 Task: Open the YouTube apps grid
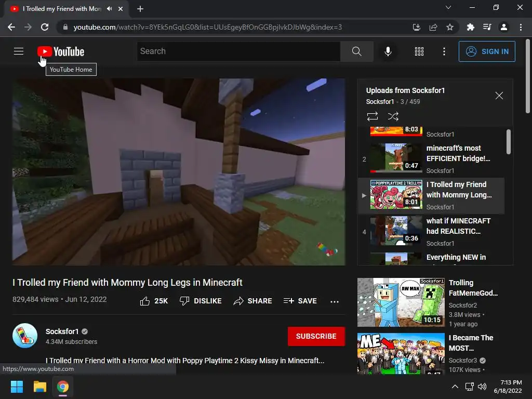point(419,51)
